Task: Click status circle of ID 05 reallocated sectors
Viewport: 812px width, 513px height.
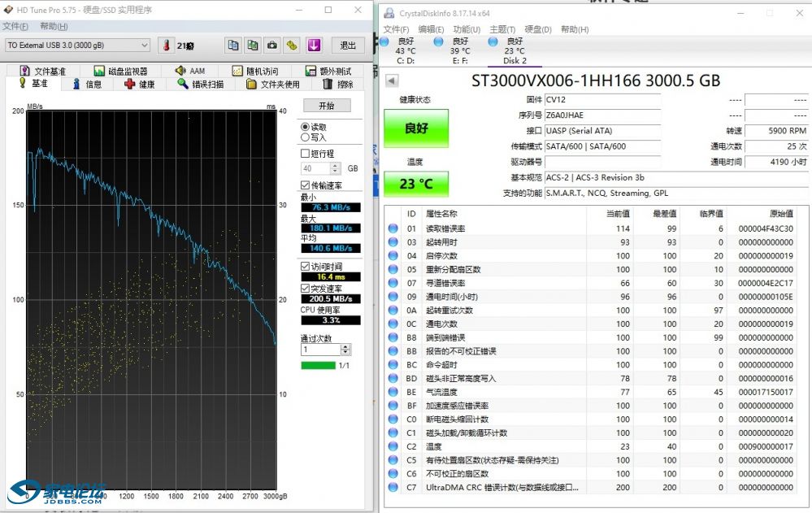Action: 393,269
